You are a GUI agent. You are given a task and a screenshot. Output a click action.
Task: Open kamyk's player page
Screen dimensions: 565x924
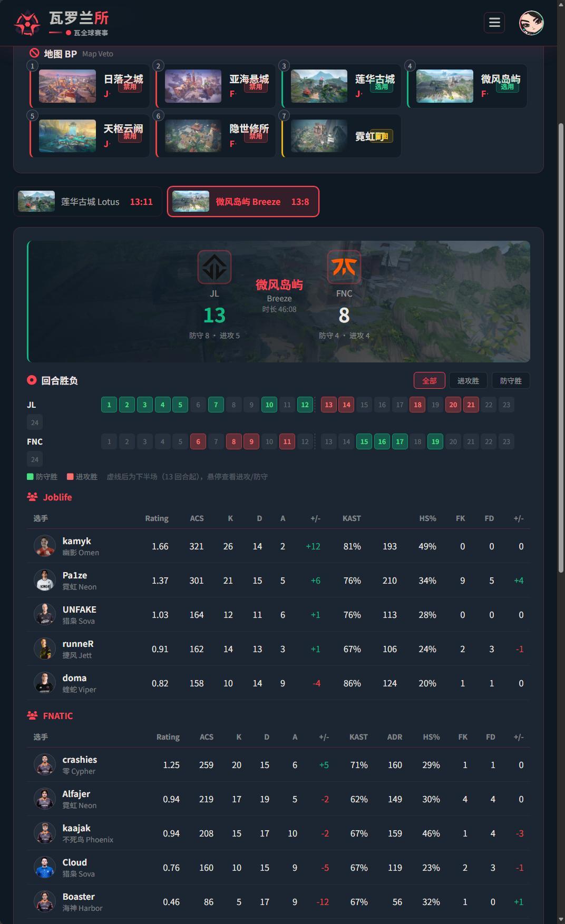click(76, 541)
